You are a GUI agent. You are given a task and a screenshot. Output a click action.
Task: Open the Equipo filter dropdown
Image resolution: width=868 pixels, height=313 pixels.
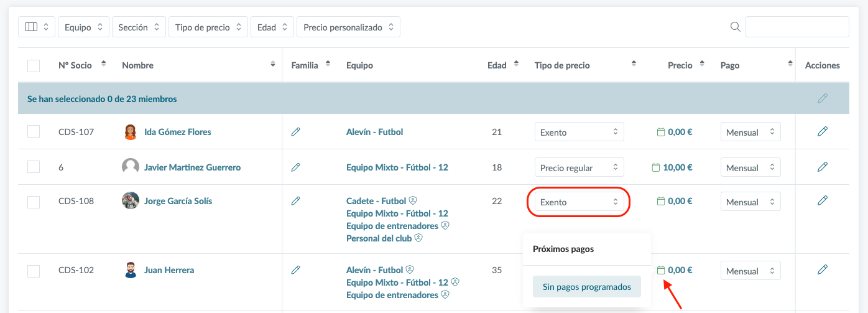click(83, 27)
